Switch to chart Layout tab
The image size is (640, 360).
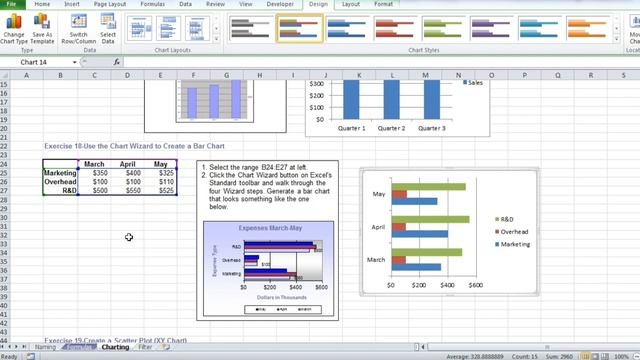351,4
